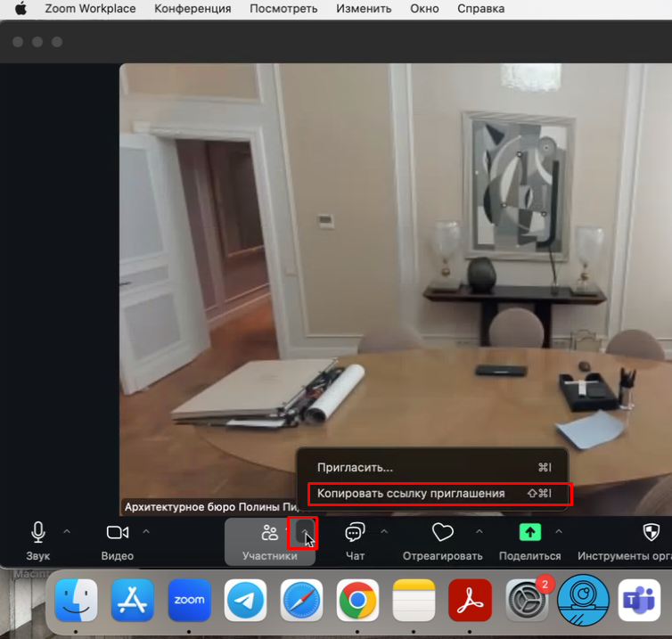Expand audio options arrow beside Звук
The width and height of the screenshot is (672, 639).
(67, 532)
